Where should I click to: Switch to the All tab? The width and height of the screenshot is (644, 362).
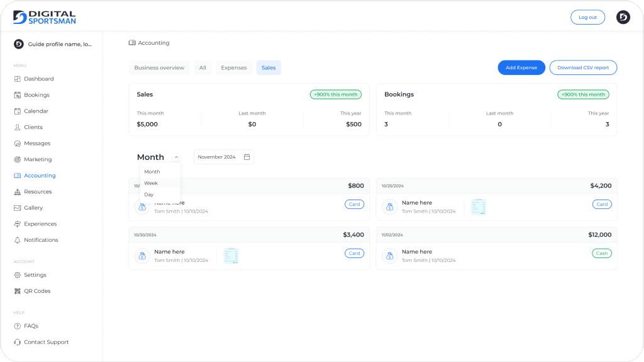[203, 67]
